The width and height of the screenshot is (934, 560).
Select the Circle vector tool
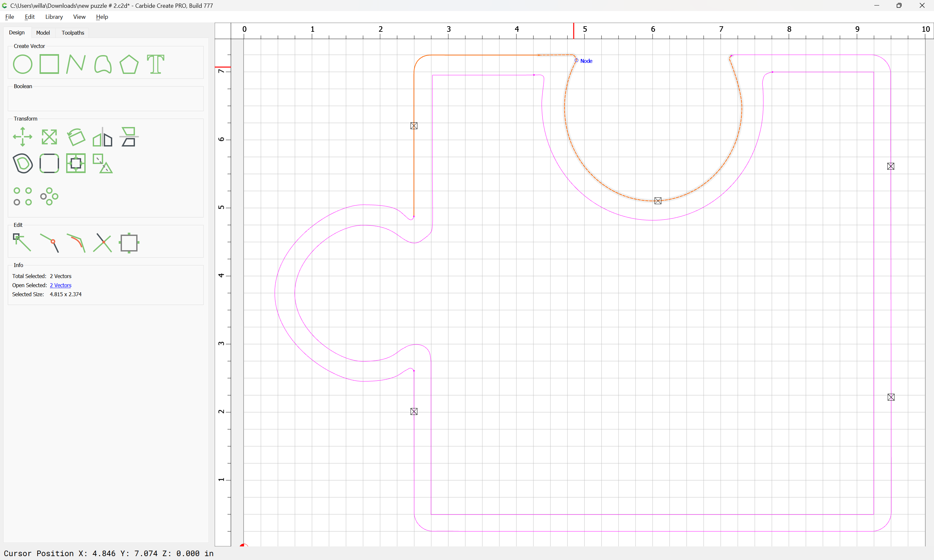(x=23, y=64)
